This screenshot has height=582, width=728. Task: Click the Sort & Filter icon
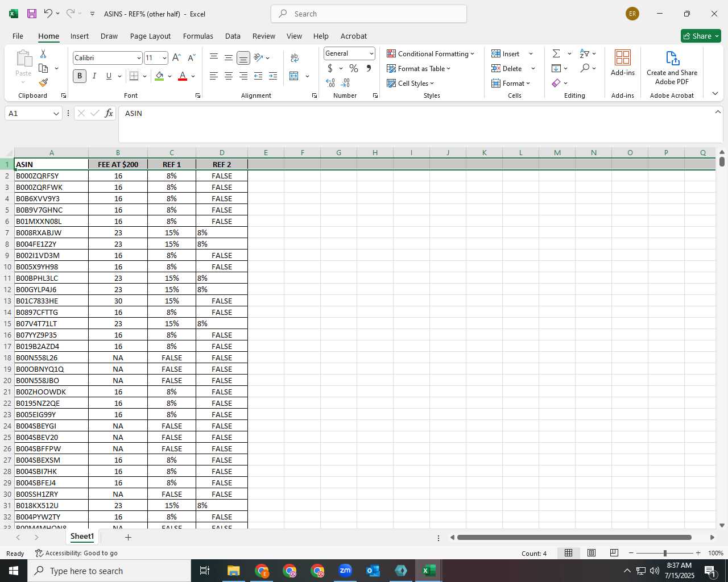[x=585, y=53]
